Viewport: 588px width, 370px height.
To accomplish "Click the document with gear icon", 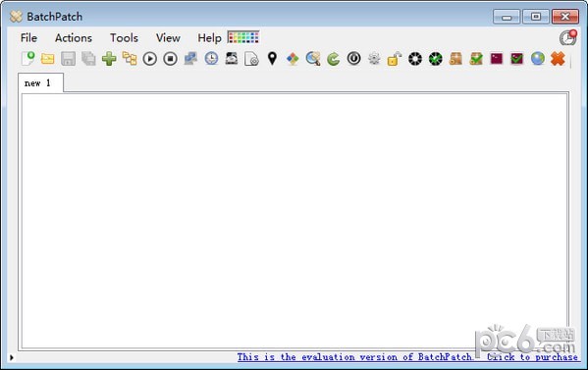I will (251, 59).
